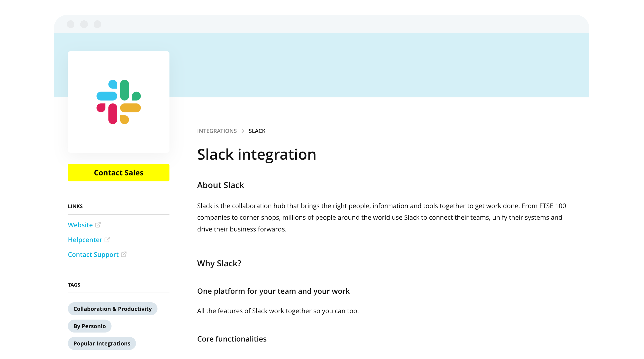Expand the Core functionalities section

232,339
